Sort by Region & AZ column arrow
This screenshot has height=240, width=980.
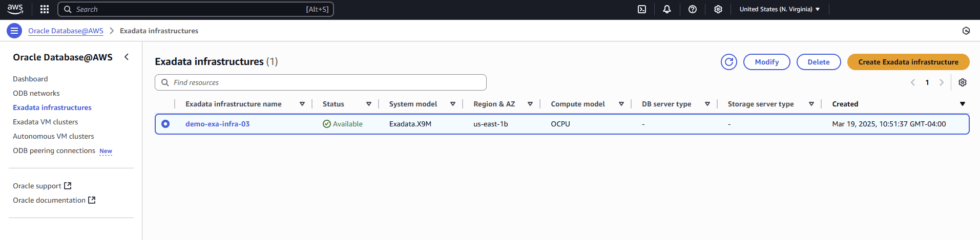(530, 104)
